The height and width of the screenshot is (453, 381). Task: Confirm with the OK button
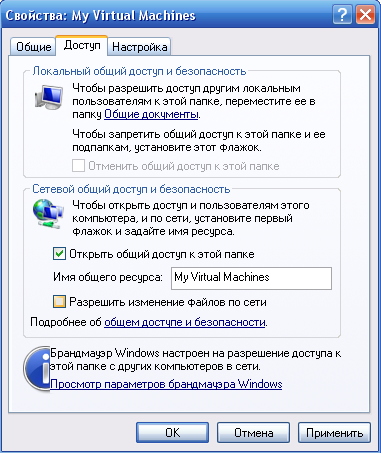pyautogui.click(x=173, y=433)
